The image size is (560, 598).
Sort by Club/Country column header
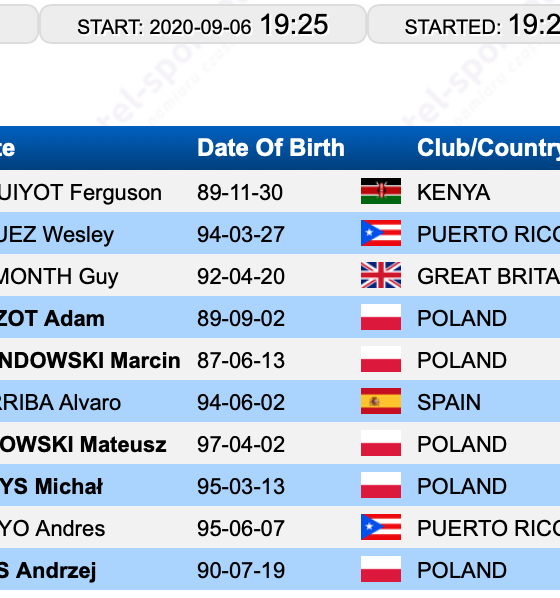point(488,148)
